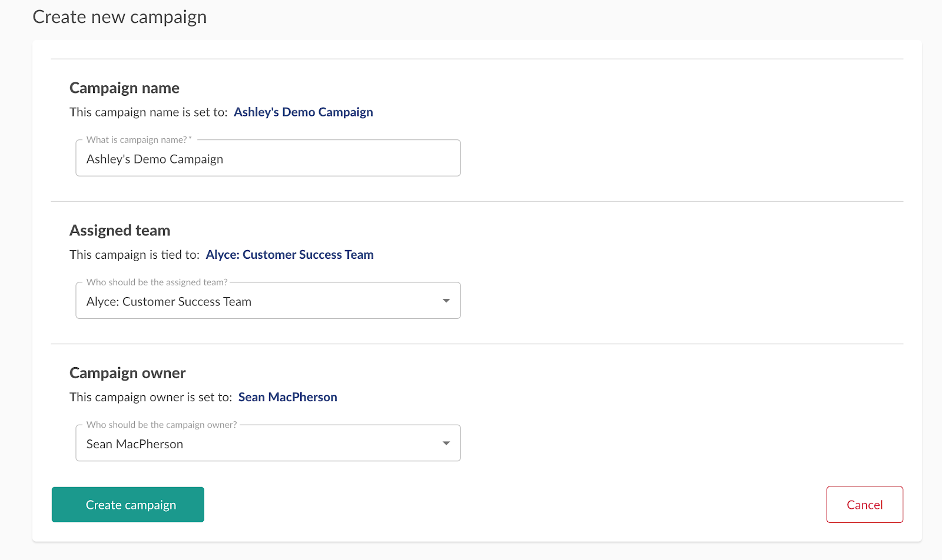Screen dimensions: 942x560
Task: Click the Create campaign button
Action: coord(128,505)
